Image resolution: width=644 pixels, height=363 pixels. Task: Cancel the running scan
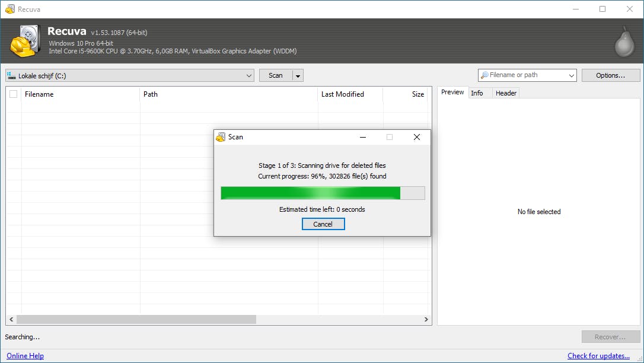pos(323,224)
